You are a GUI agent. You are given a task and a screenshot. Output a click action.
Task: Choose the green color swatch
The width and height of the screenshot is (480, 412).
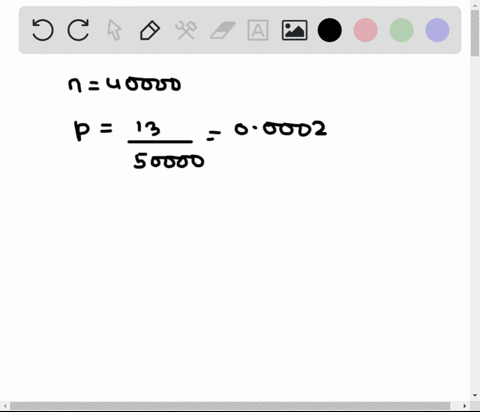click(x=401, y=30)
